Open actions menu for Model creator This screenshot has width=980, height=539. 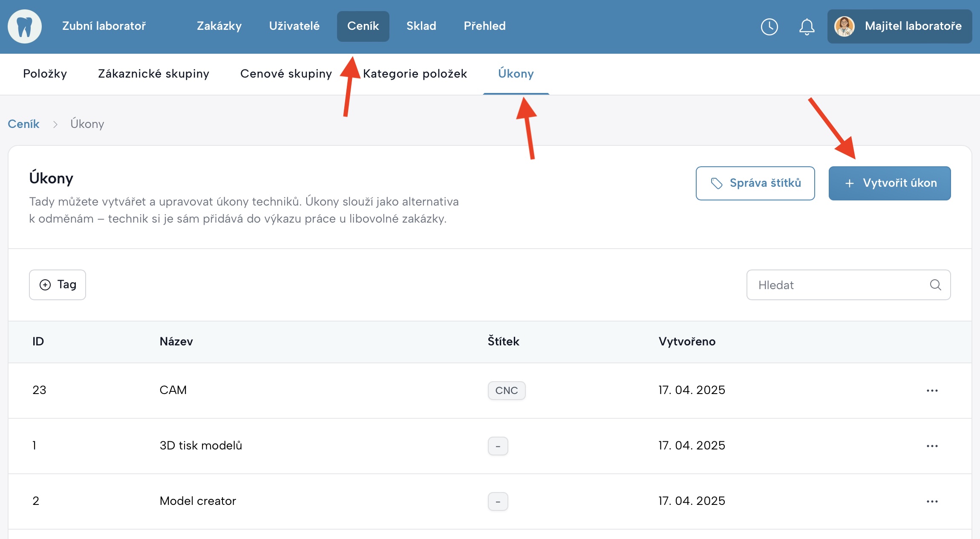(x=932, y=501)
